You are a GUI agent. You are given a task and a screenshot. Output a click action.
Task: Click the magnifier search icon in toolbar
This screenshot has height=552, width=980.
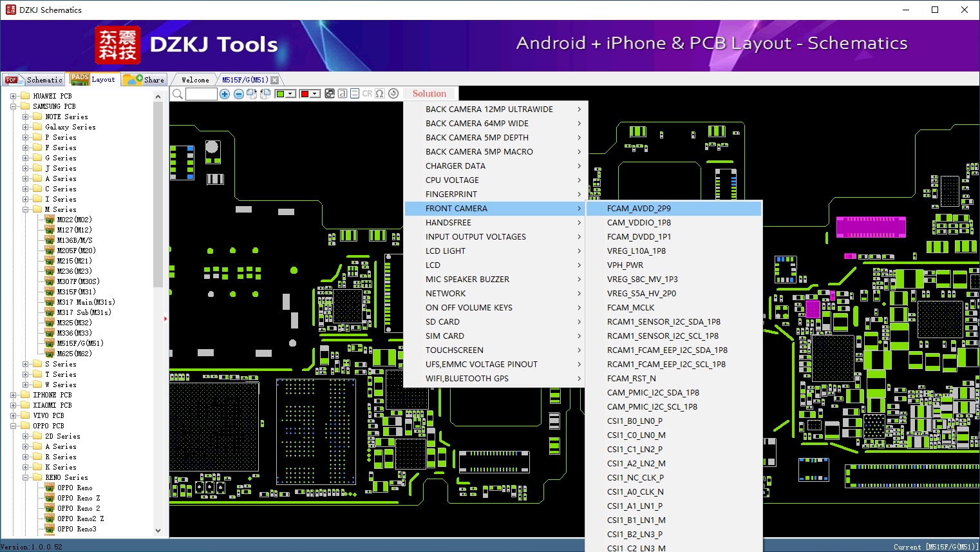tap(178, 94)
